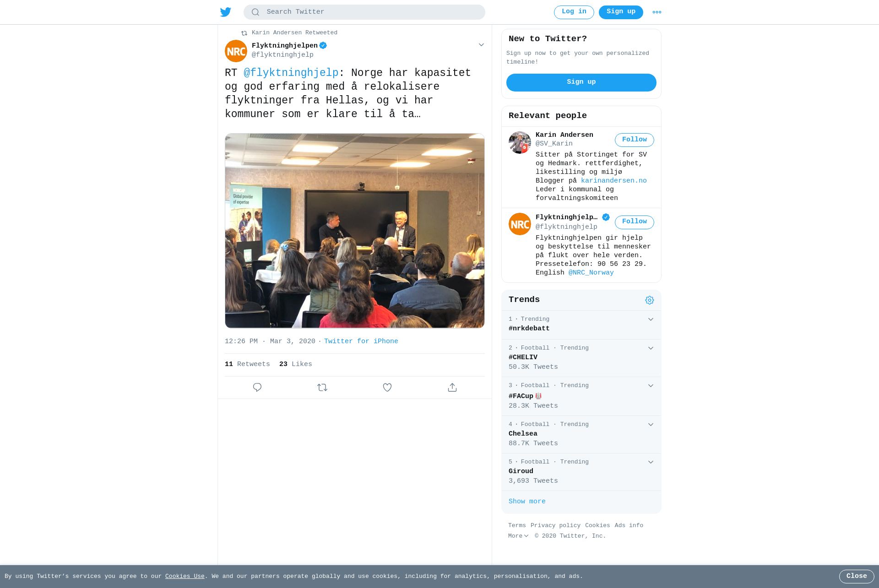This screenshot has height=588, width=879.
Task: Open the three-dot more menu in header
Action: 657,12
